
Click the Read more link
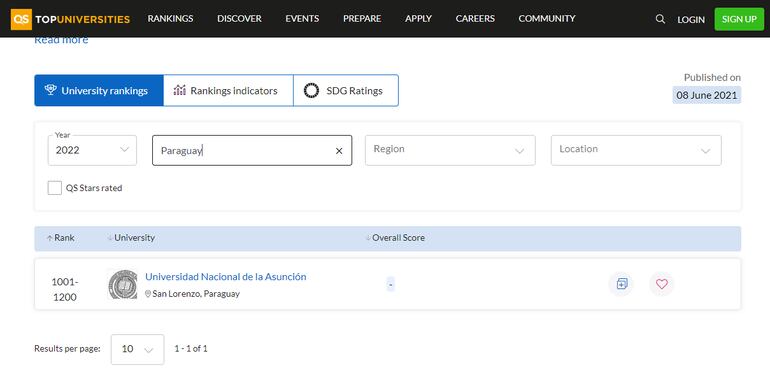(61, 40)
